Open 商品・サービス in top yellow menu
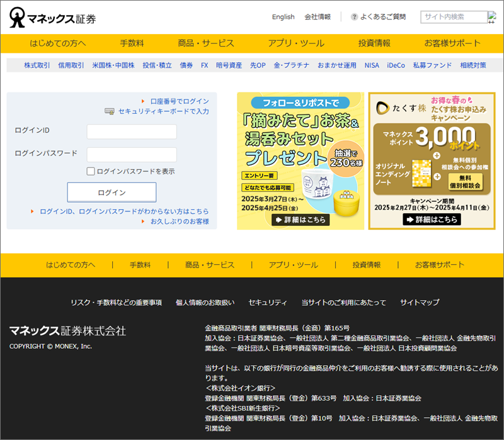 [205, 43]
